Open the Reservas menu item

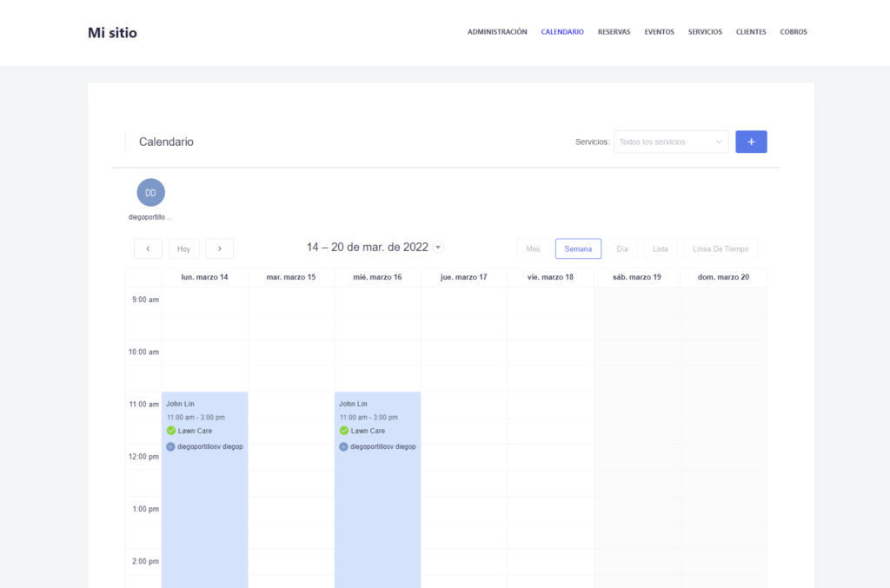614,31
